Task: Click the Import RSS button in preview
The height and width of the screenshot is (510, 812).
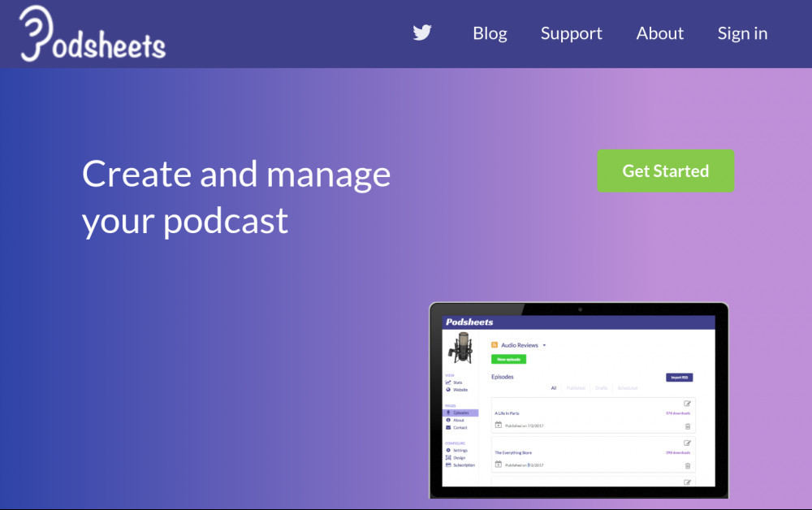Action: click(680, 378)
